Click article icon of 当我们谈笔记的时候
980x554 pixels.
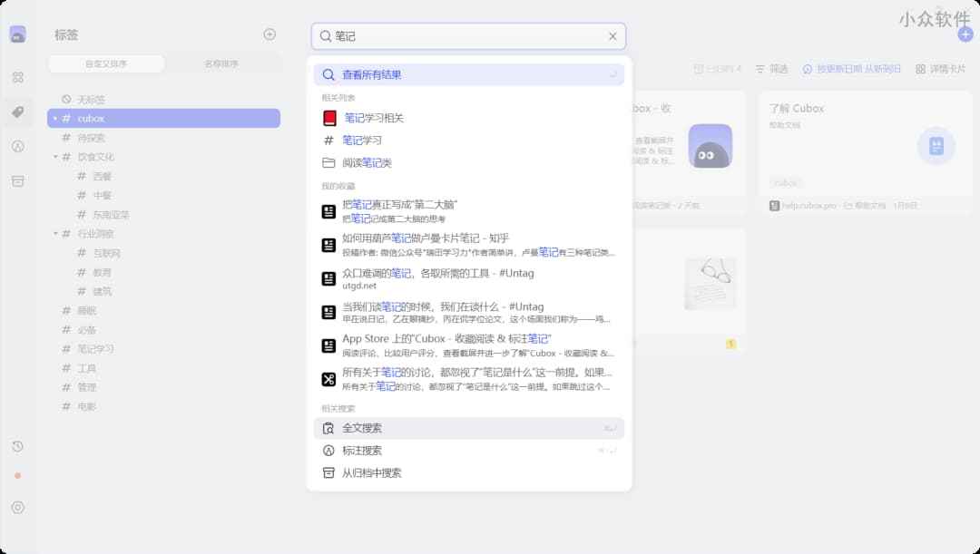click(328, 312)
